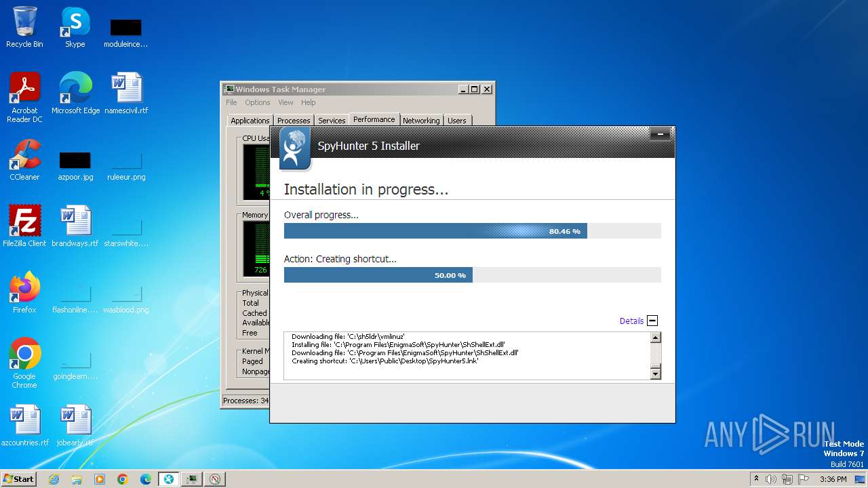Open Chrome from the taskbar

(x=123, y=479)
